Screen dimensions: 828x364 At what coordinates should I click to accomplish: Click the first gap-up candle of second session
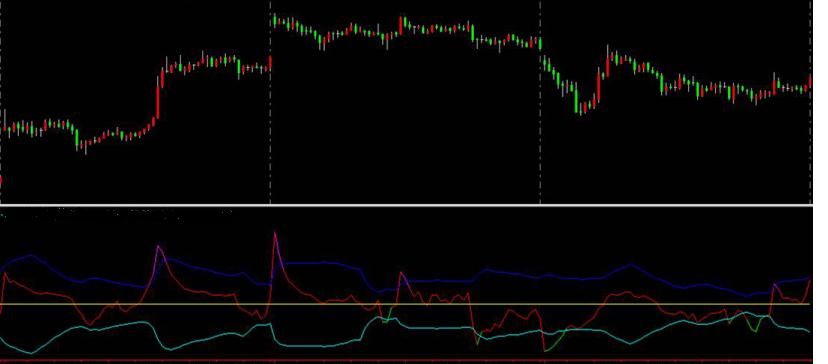point(275,21)
